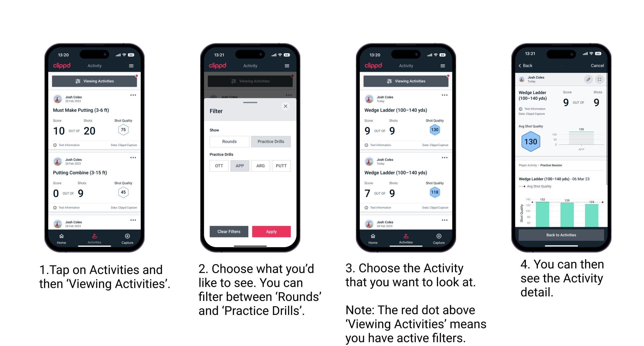Tap Apply to confirm active filters
The image size is (644, 346).
(x=272, y=231)
